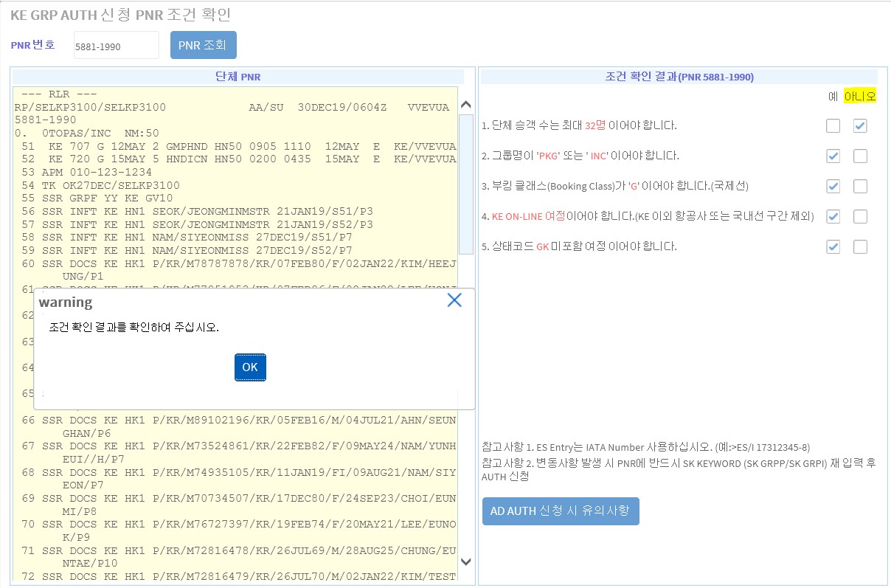Click line 55 SSR GRPF YY KE GV10
Image resolution: width=891 pixels, height=588 pixels.
[96, 198]
